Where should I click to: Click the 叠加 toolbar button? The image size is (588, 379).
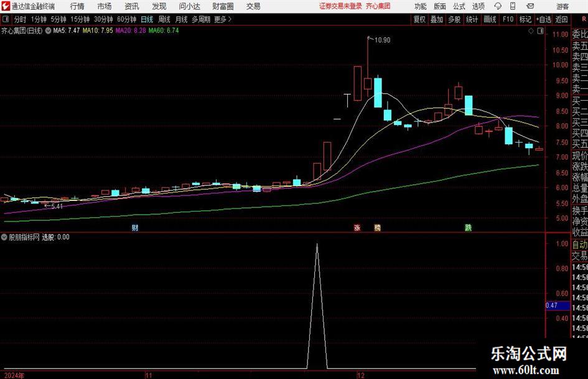pyautogui.click(x=437, y=19)
